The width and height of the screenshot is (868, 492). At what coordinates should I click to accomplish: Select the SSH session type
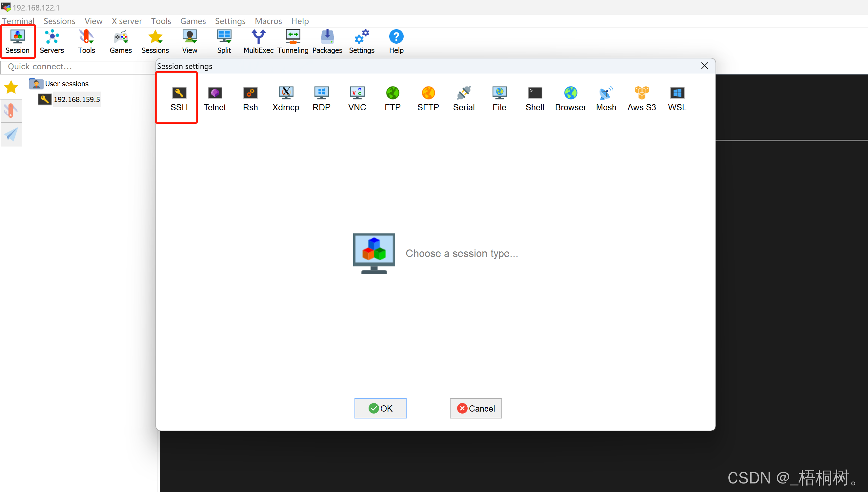click(179, 98)
